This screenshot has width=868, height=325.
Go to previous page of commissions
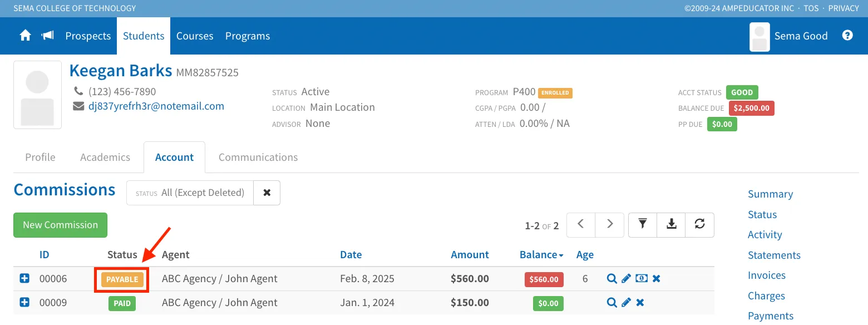pos(581,224)
